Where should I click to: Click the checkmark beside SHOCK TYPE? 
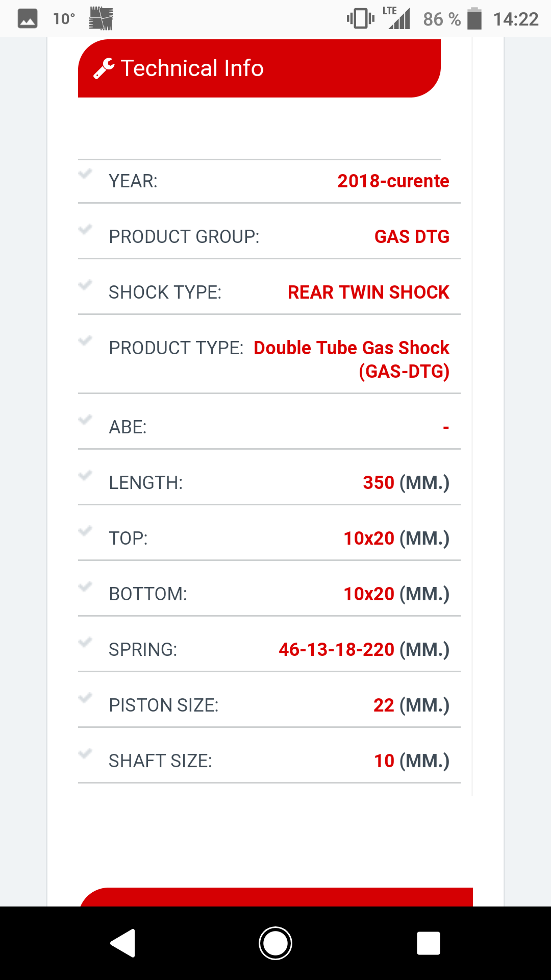(x=85, y=285)
